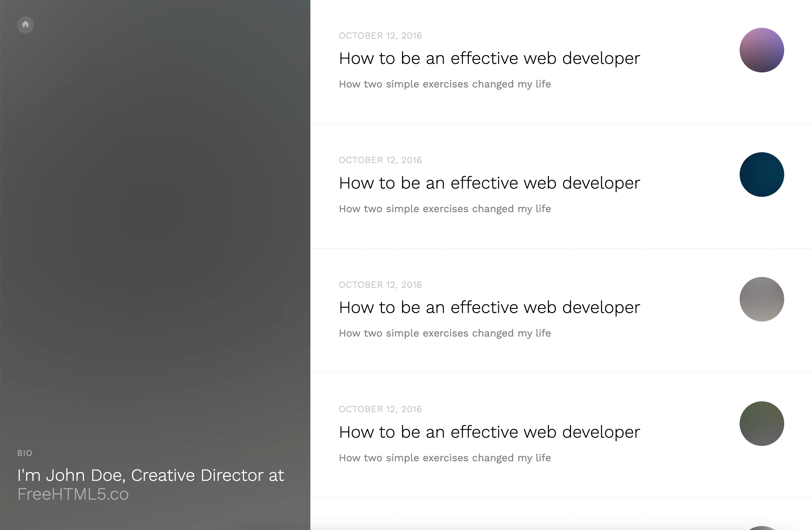Click the home icon in sidebar
Viewport: 812px width, 530px height.
tap(25, 25)
